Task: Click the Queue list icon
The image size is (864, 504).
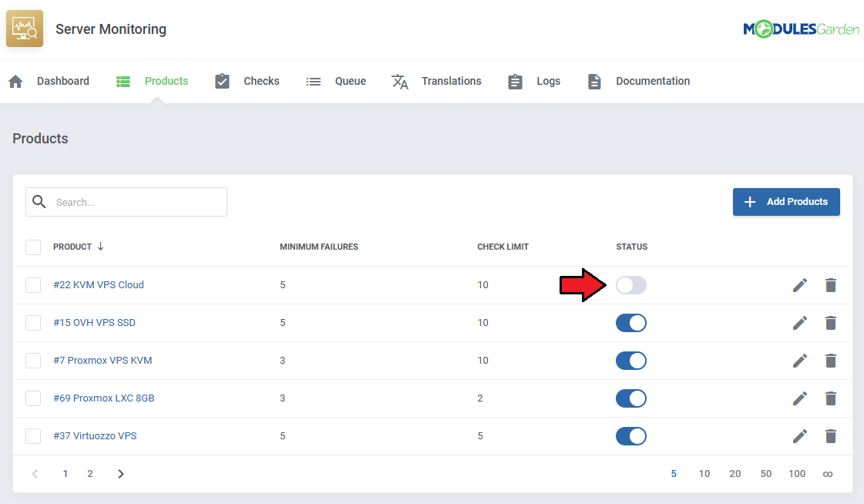Action: click(x=314, y=82)
